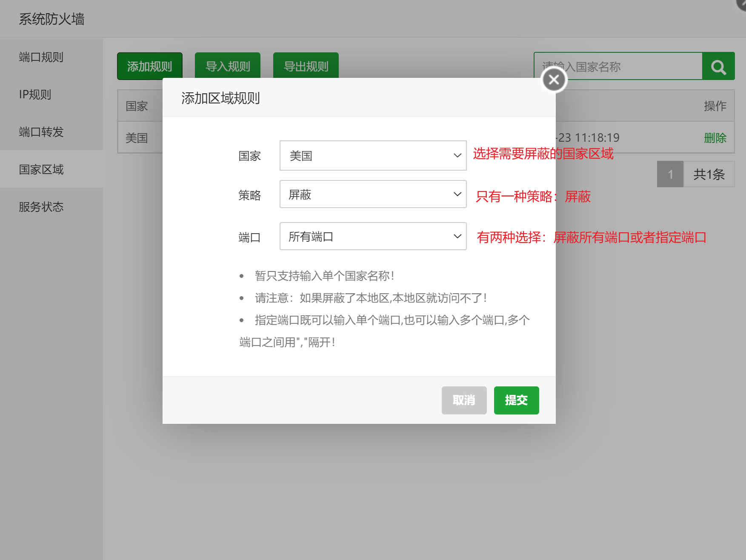
Task: Go to 端口转发 in sidebar
Action: [x=41, y=132]
